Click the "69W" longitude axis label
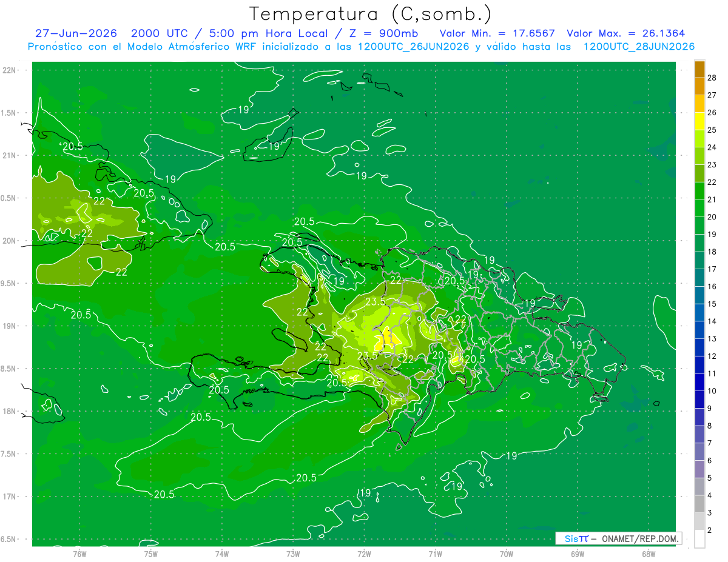The width and height of the screenshot is (728, 562). pyautogui.click(x=578, y=554)
